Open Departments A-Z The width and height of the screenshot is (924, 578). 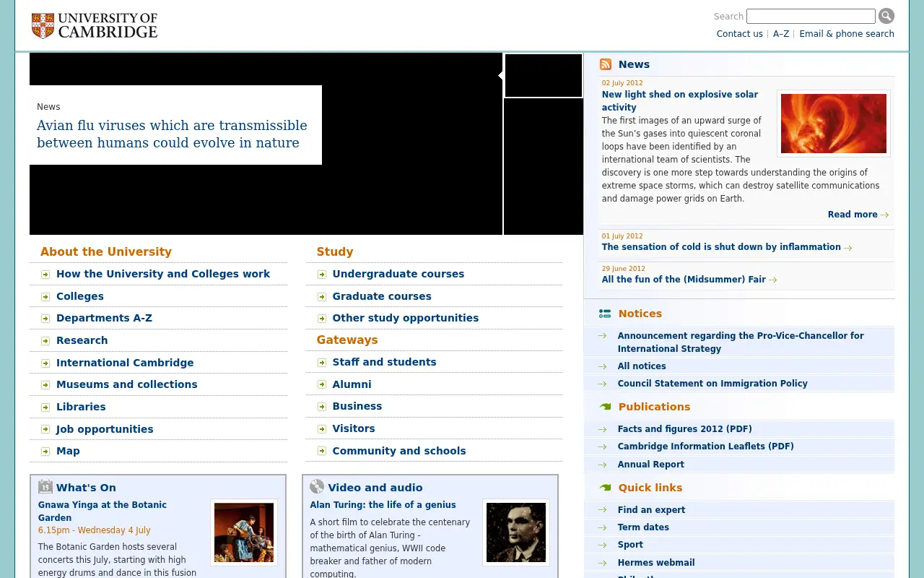pyautogui.click(x=104, y=318)
